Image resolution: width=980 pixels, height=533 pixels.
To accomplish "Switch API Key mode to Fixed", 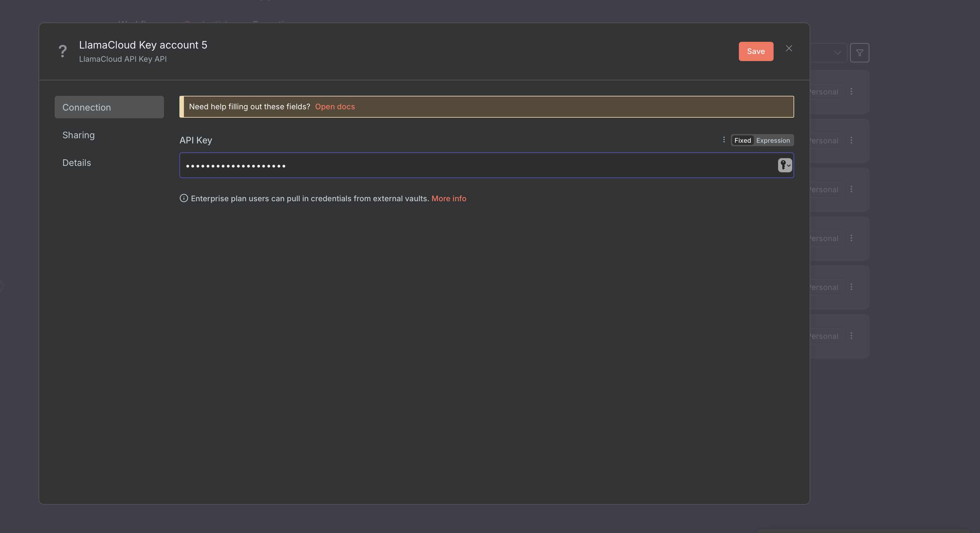I will coord(742,140).
